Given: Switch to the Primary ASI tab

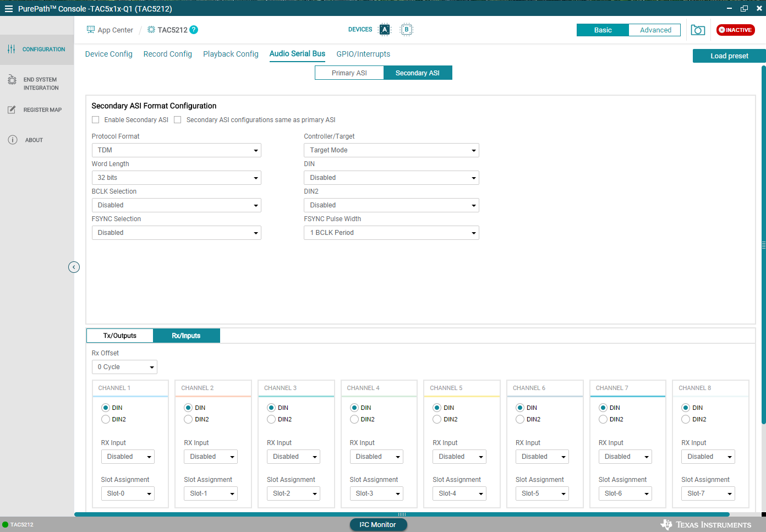Looking at the screenshot, I should [x=349, y=72].
